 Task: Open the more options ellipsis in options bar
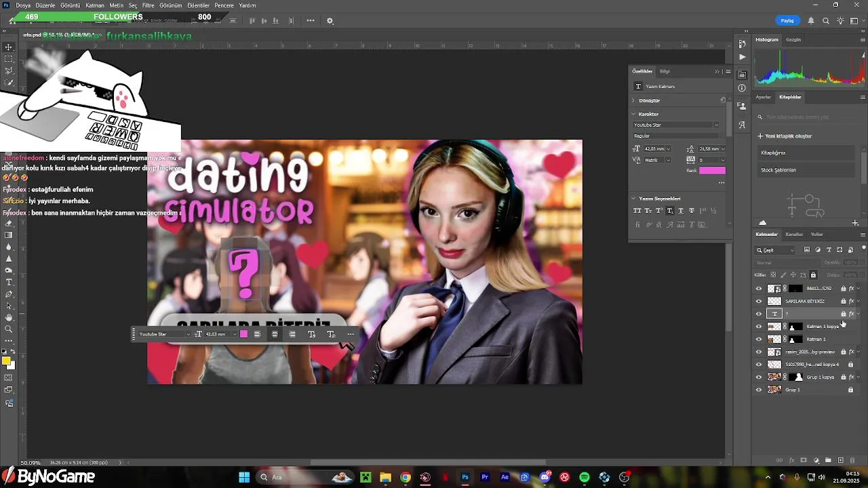pyautogui.click(x=311, y=21)
